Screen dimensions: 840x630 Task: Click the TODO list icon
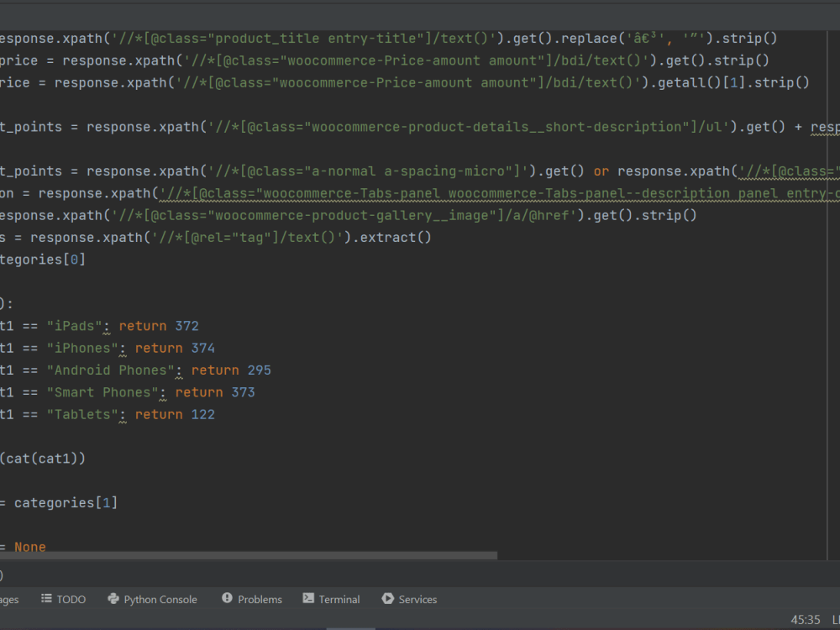46,598
